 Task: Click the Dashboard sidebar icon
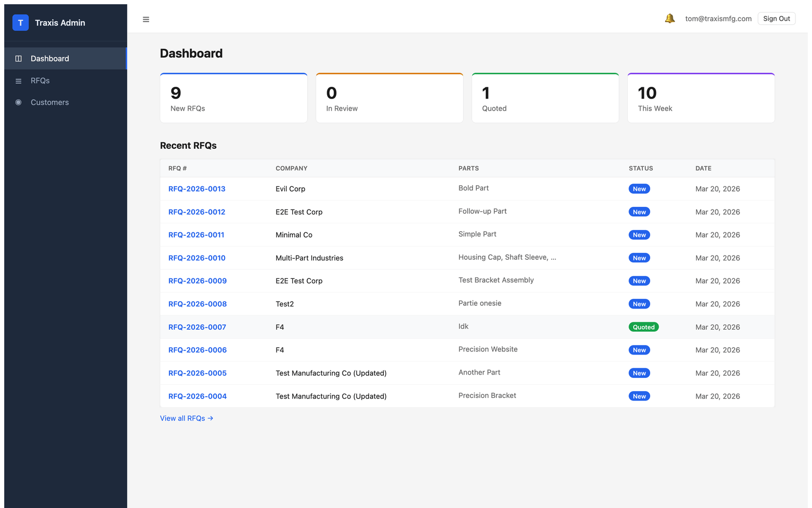(x=19, y=59)
